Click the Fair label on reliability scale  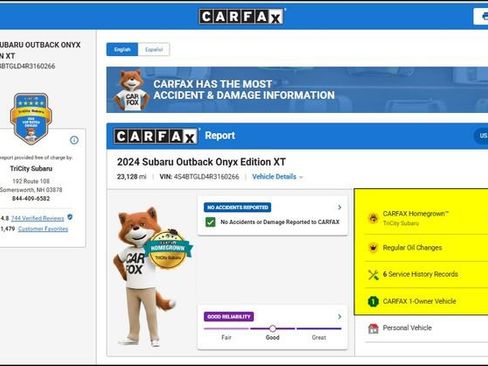pos(226,338)
